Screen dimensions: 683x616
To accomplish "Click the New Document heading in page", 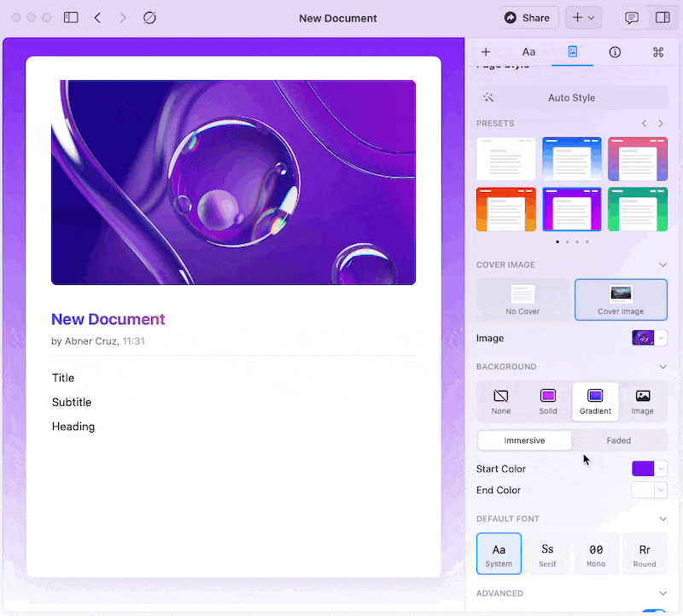I will (x=108, y=319).
